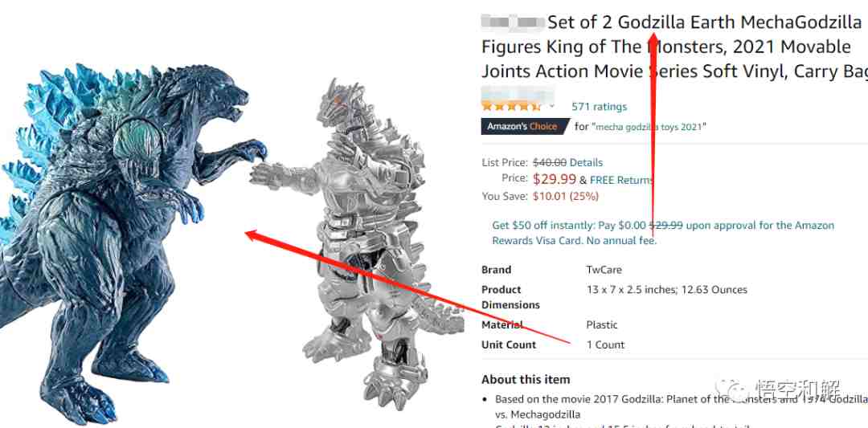Open the "mecha godzilla toys 2021" keyword link
Viewport: 868px width, 428px height.
coord(649,127)
